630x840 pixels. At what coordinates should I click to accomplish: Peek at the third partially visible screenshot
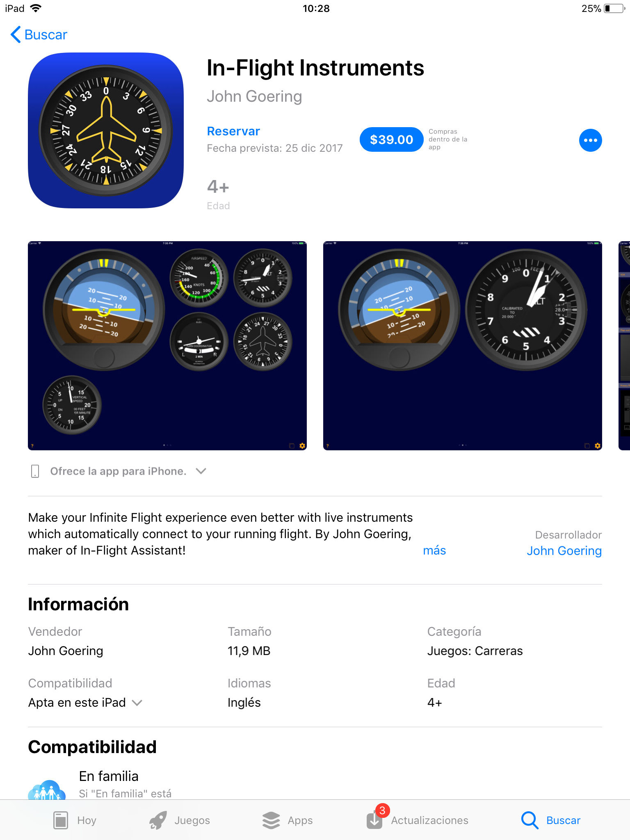click(x=624, y=345)
